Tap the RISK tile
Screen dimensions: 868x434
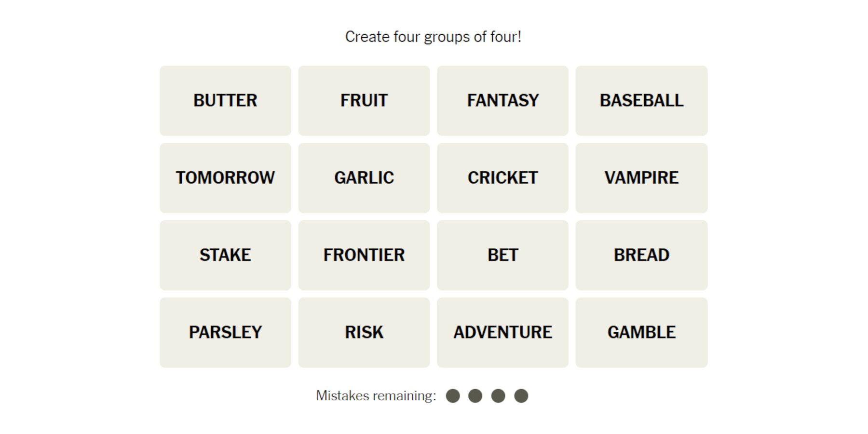(x=364, y=332)
